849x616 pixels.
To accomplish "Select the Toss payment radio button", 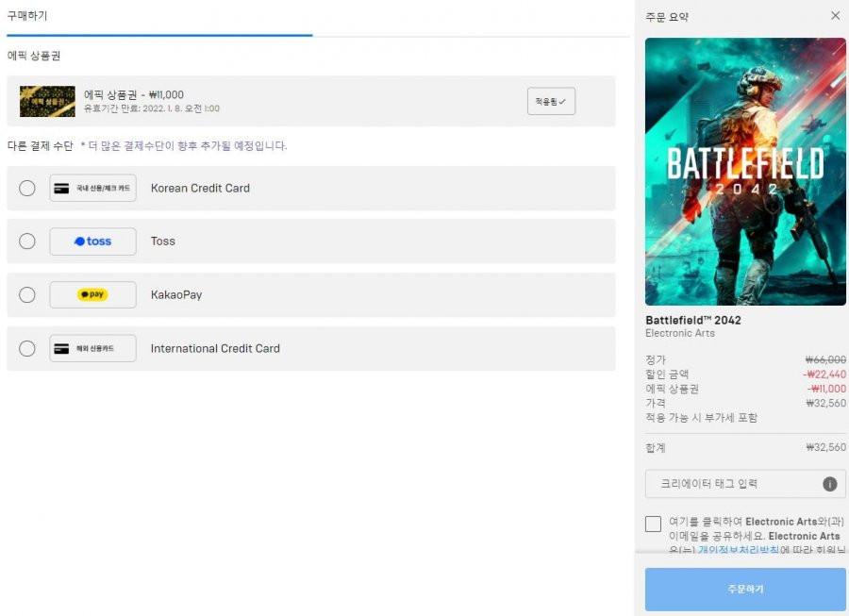I will click(27, 241).
